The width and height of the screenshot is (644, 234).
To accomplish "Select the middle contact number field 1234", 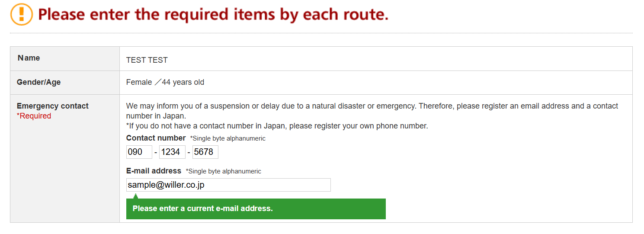I will pos(172,152).
